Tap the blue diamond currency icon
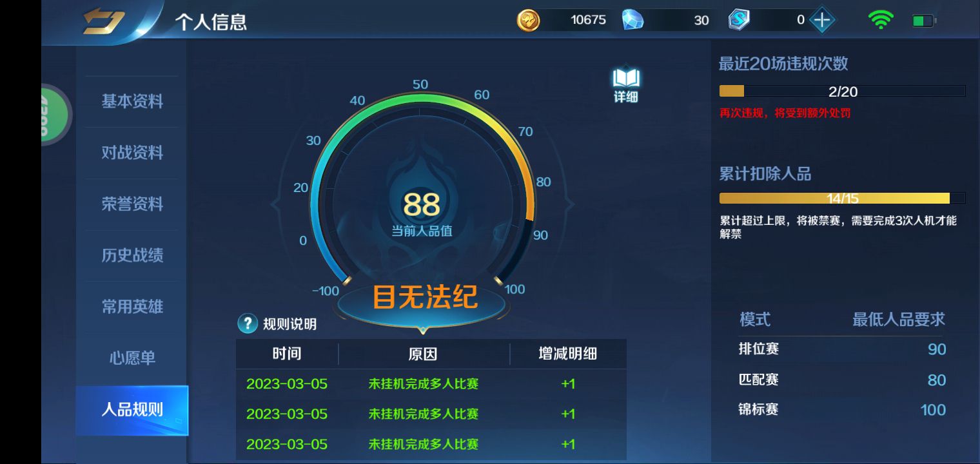Viewport: 980px width, 464px height. (x=632, y=20)
